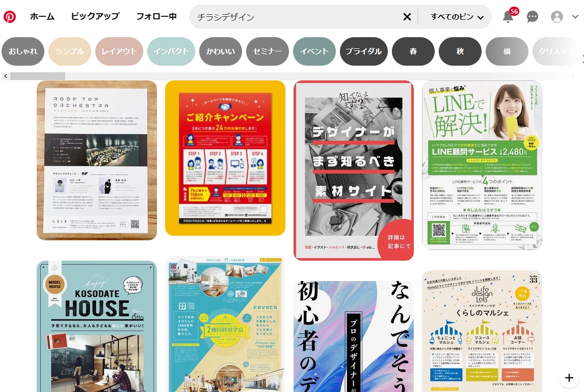Screen dimensions: 584x392
Task: Open the フォロー中 tab
Action: click(x=156, y=16)
